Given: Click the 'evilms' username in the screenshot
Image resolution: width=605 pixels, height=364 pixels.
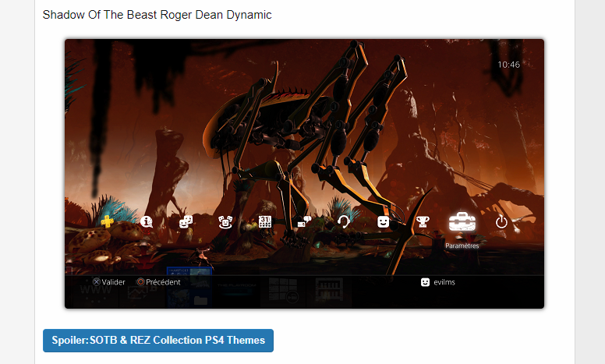Looking at the screenshot, I should (x=444, y=282).
